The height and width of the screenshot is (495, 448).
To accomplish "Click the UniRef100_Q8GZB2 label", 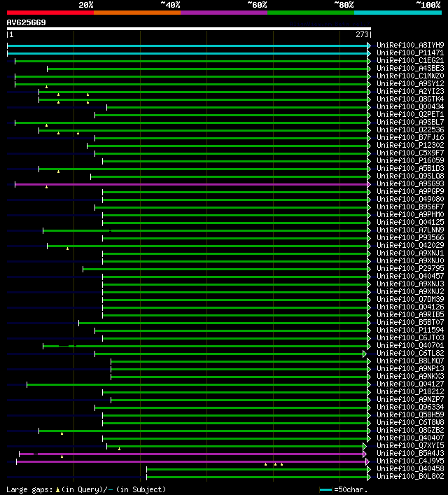I will point(410,430).
